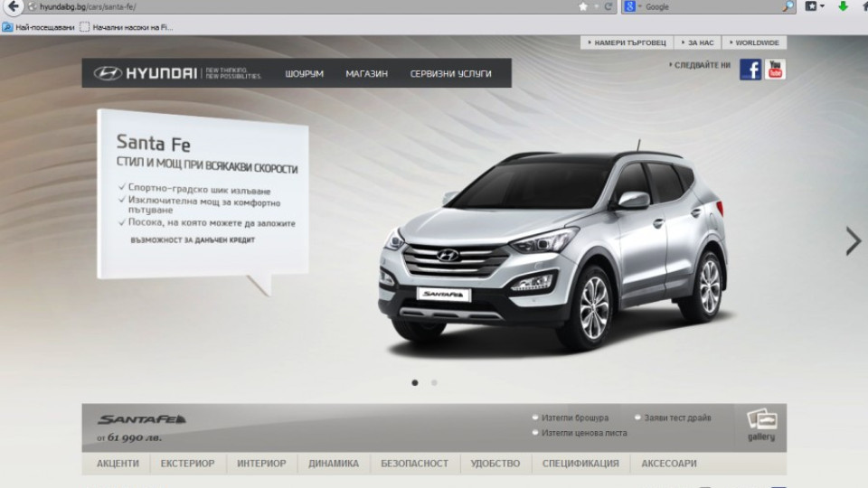Screen dimensions: 868x488
Task: Click ВЪЗМОЖНОСТ ЗА ДАНЪЧЕН КРЕДИТ text
Action: pyautogui.click(x=193, y=240)
